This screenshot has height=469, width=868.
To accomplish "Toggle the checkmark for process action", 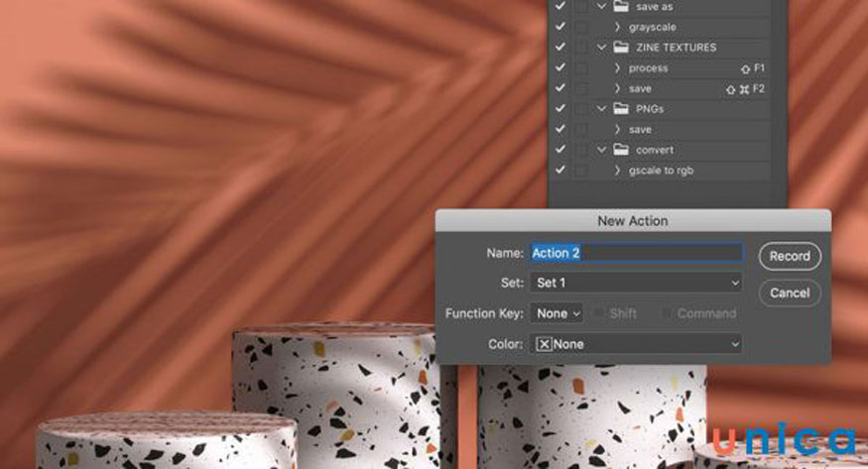I will [560, 67].
